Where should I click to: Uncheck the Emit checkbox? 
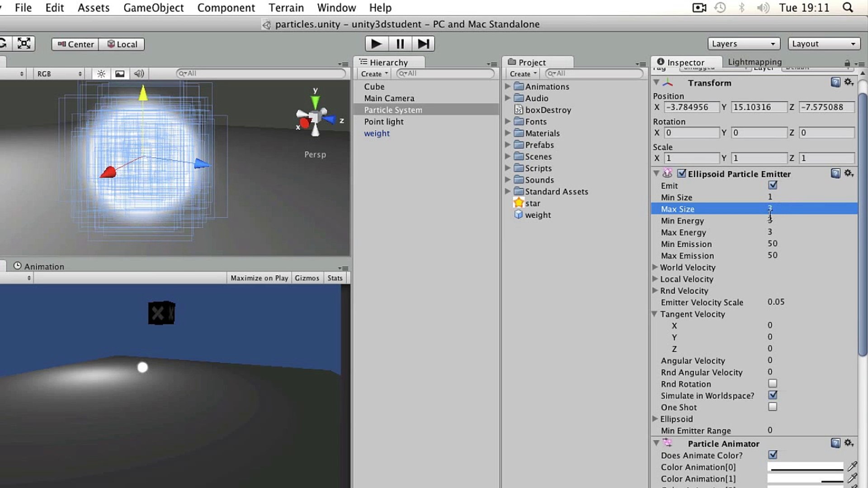772,185
